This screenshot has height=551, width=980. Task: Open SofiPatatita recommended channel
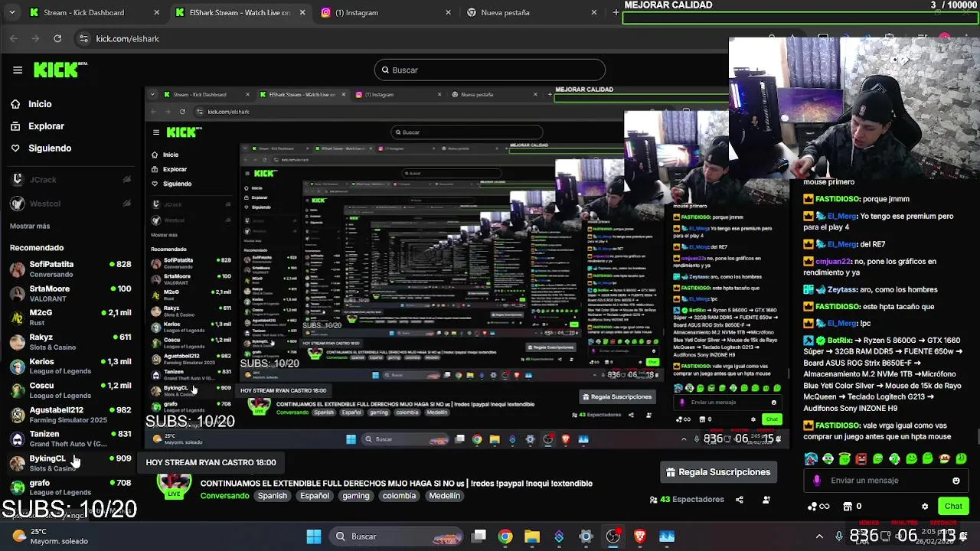69,269
